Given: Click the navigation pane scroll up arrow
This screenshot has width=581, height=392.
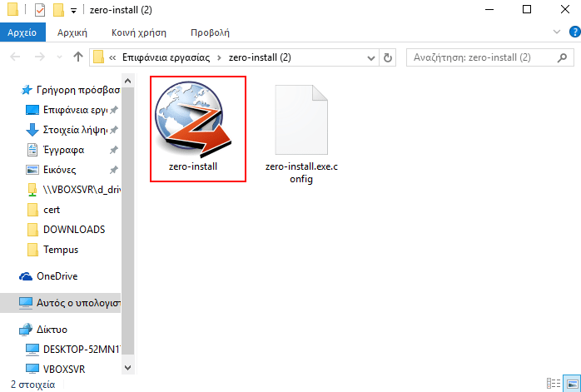Looking at the screenshot, I should pos(128,81).
